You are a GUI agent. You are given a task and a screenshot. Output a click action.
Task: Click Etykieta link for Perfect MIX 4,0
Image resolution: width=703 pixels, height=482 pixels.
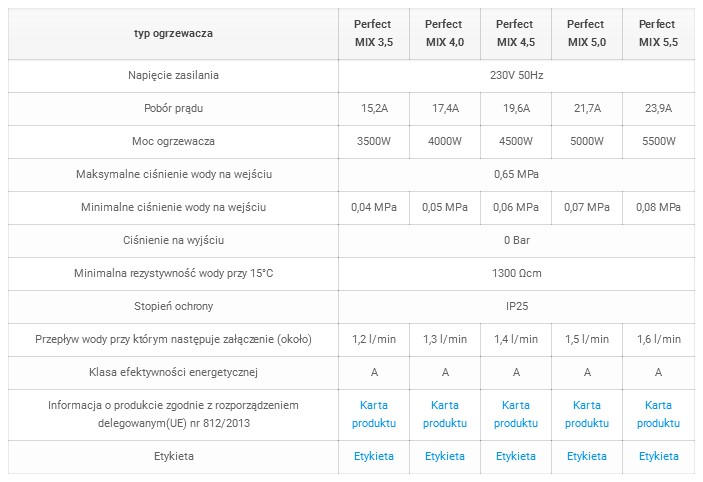[445, 456]
